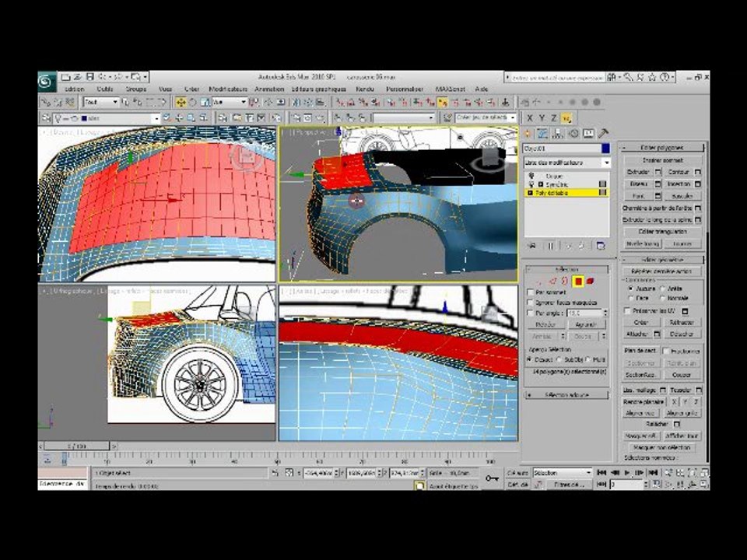Open the Tout selection filter dropdown
747x560 pixels.
click(101, 102)
